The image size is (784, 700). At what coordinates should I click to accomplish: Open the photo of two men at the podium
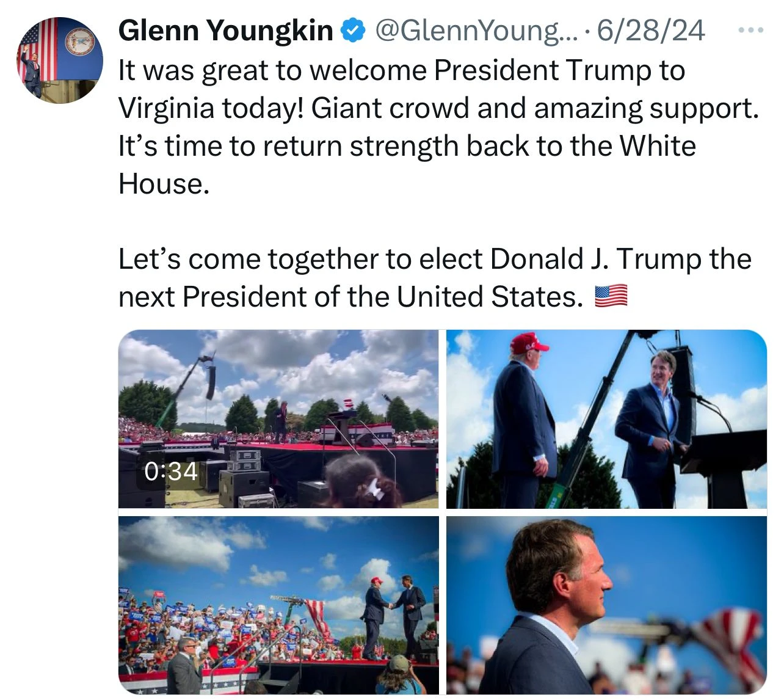(606, 419)
